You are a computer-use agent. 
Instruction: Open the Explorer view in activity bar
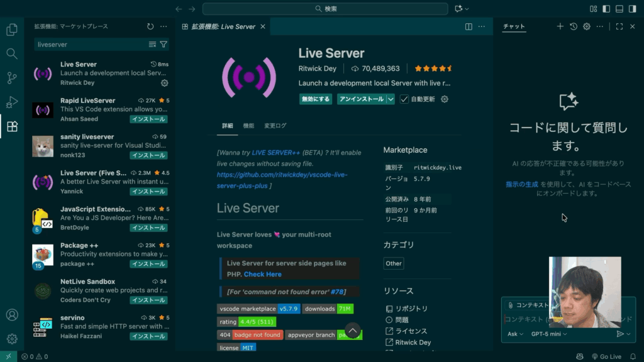tap(11, 30)
